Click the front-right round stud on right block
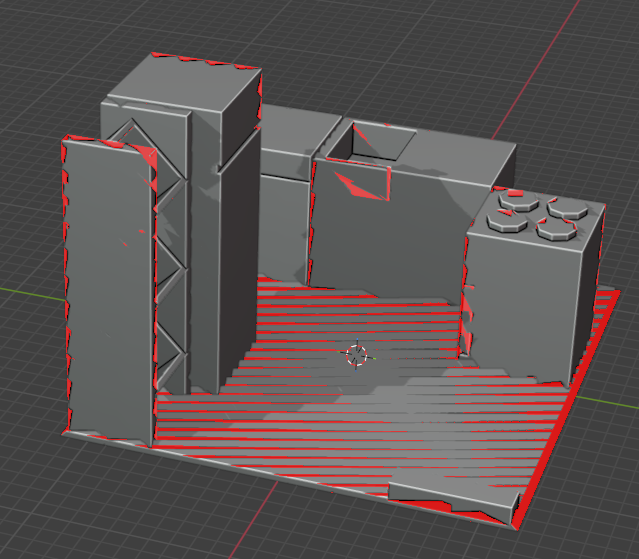Image resolution: width=639 pixels, height=559 pixels. [553, 229]
